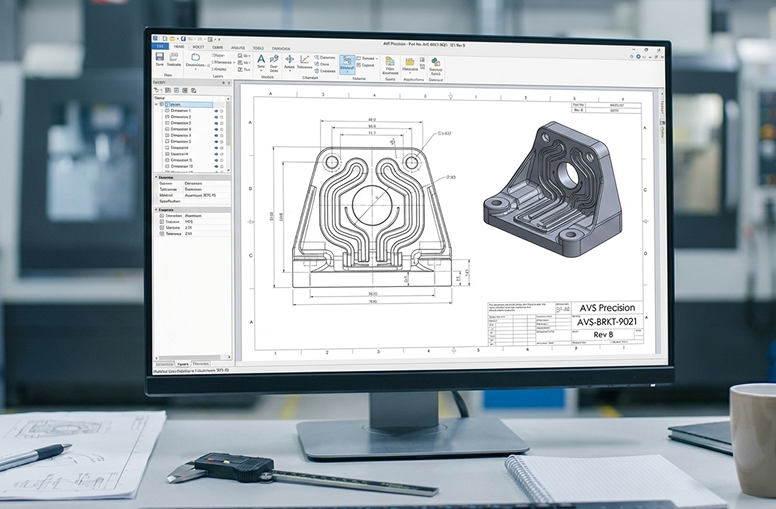776x509 pixels.
Task: Click the folder icon in the ribbon
Action: [x=409, y=63]
